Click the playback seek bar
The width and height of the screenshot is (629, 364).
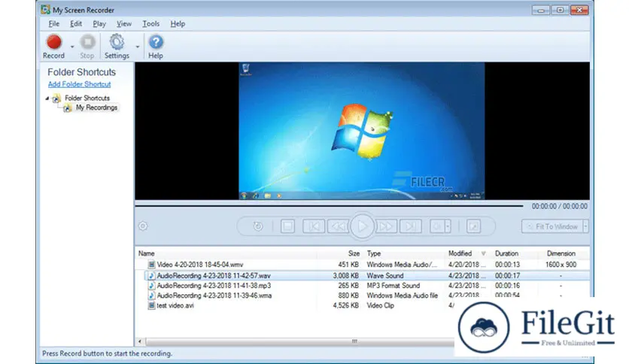(329, 205)
